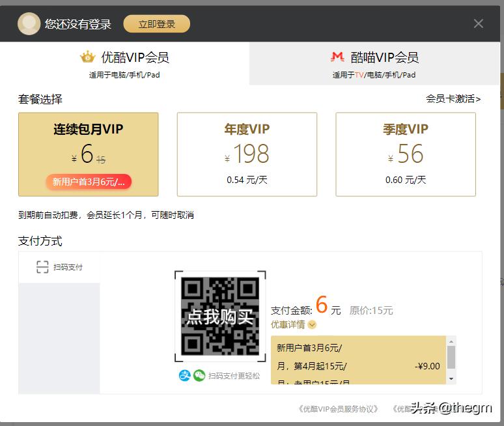
Task: Click the -¥9.00 discount amount
Action: pyautogui.click(x=427, y=366)
